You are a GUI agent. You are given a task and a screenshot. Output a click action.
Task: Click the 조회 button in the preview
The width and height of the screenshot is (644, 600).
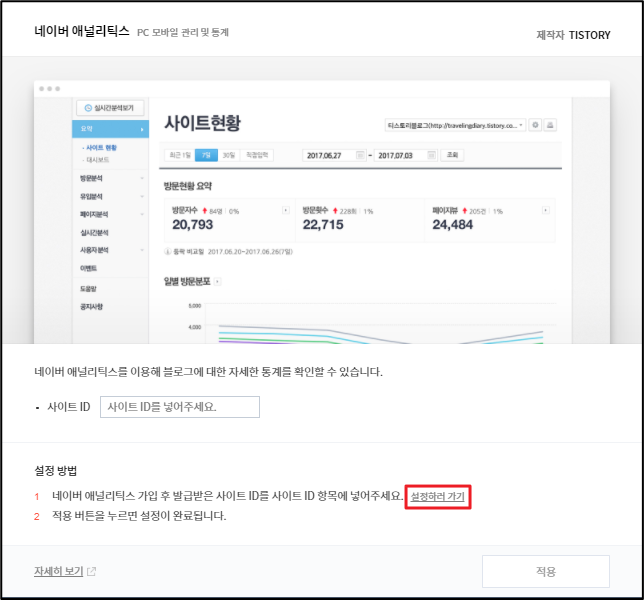point(452,155)
